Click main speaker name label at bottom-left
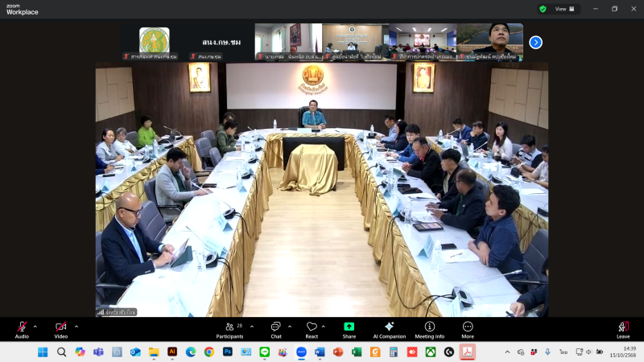The width and height of the screenshot is (644, 362). (117, 312)
